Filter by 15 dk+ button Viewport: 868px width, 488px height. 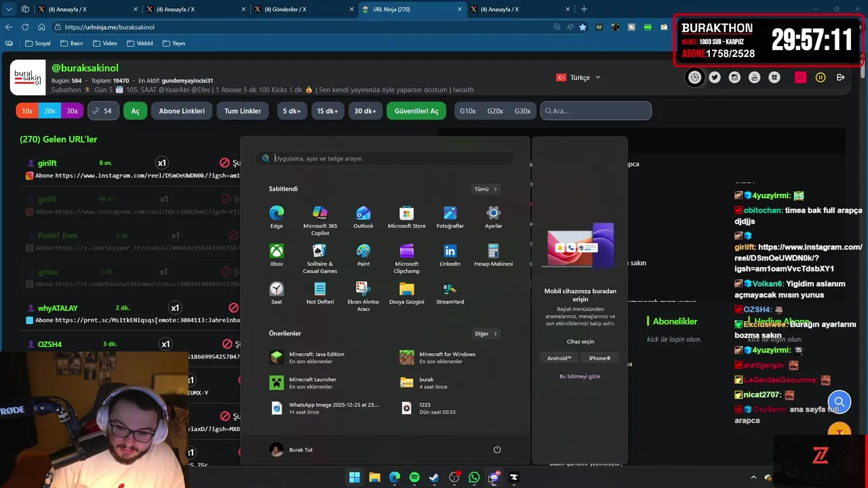[x=328, y=111]
